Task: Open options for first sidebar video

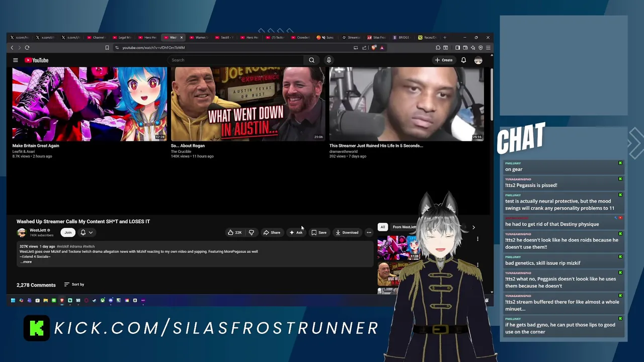Action: (477, 239)
